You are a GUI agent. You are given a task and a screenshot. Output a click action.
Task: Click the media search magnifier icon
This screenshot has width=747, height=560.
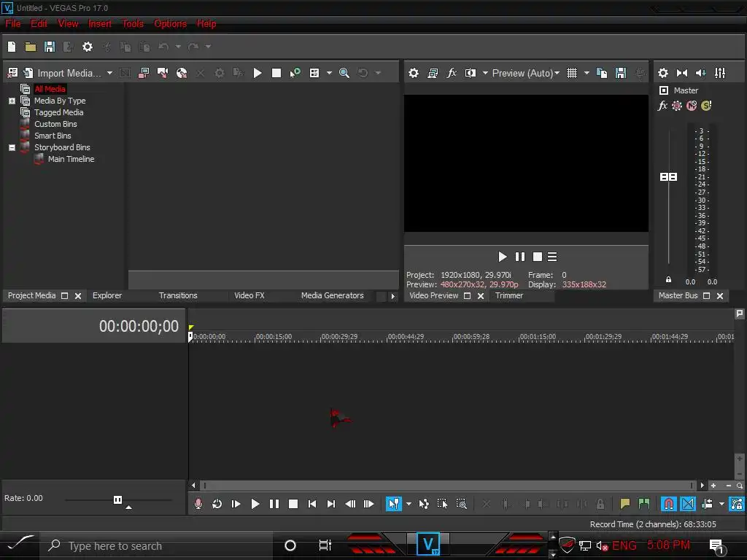344,73
